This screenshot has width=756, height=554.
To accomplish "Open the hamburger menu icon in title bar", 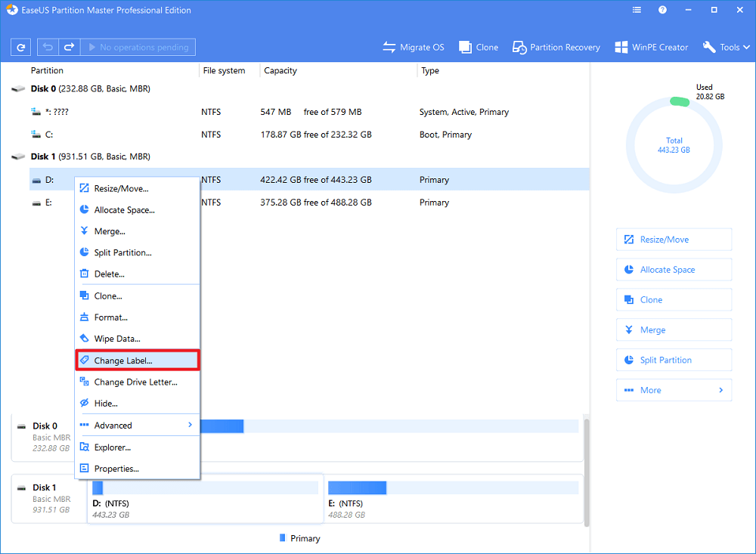I will (x=637, y=10).
